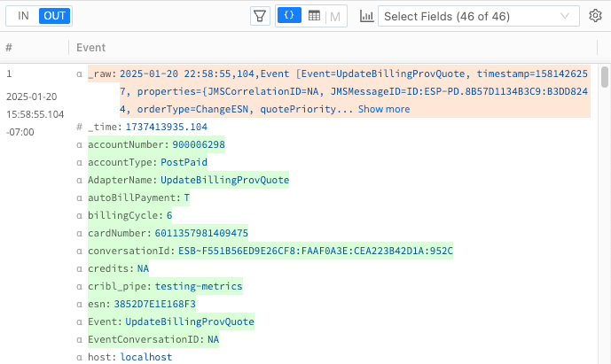Click the accountType value PostPaid
Image resolution: width=611 pixels, height=364 pixels.
pyautogui.click(x=184, y=162)
